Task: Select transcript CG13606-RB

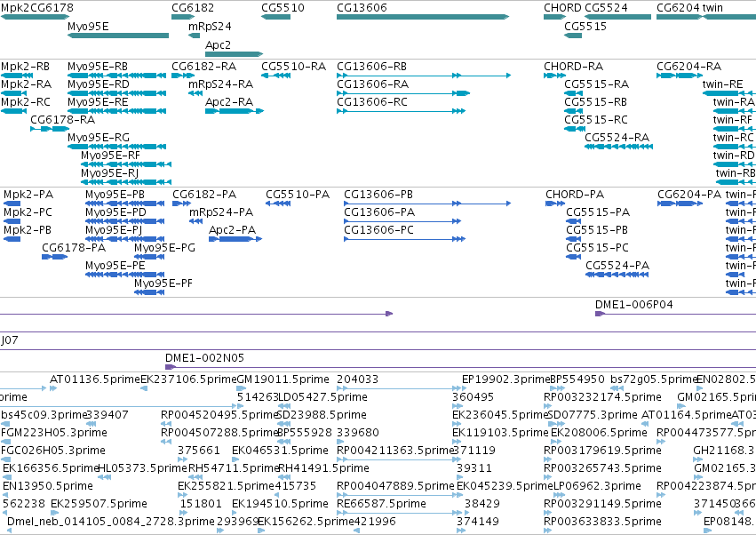Action: pos(424,76)
